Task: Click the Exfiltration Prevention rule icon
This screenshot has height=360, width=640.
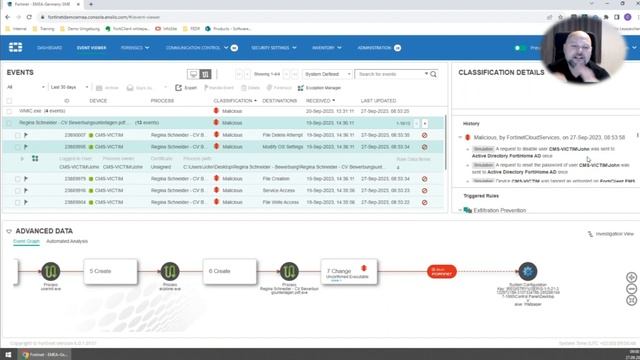Action: coord(468,210)
